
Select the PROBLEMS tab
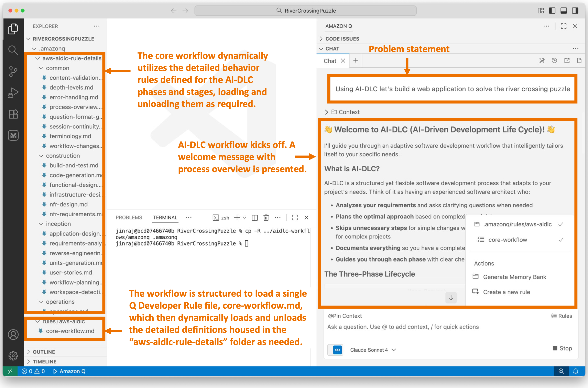(129, 217)
